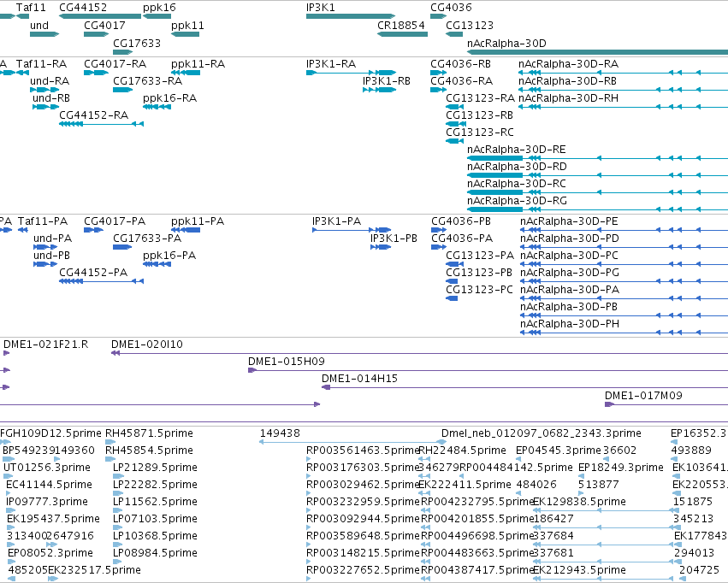Viewport: 728px width, 583px height.
Task: Select the CG4017-RA transcript
Action: point(96,73)
